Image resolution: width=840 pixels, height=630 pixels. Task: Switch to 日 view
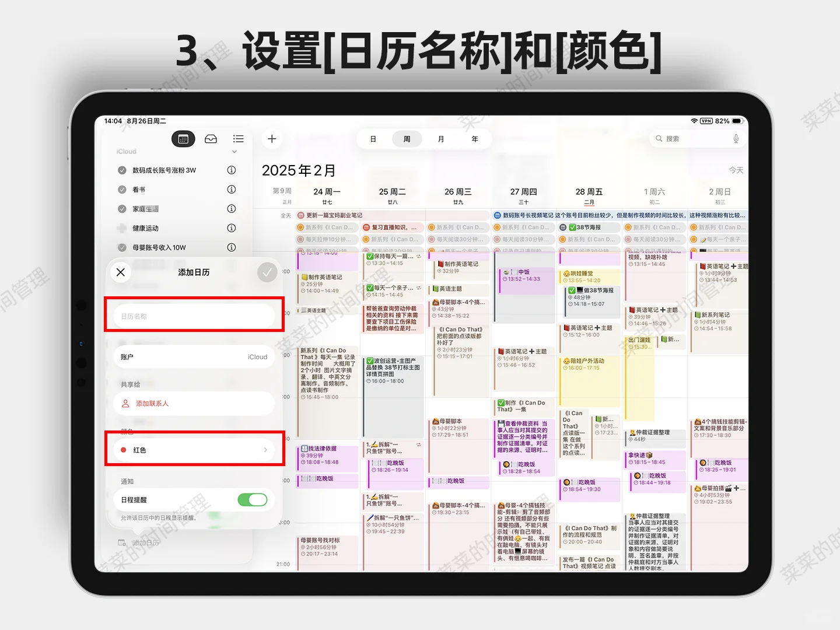373,139
